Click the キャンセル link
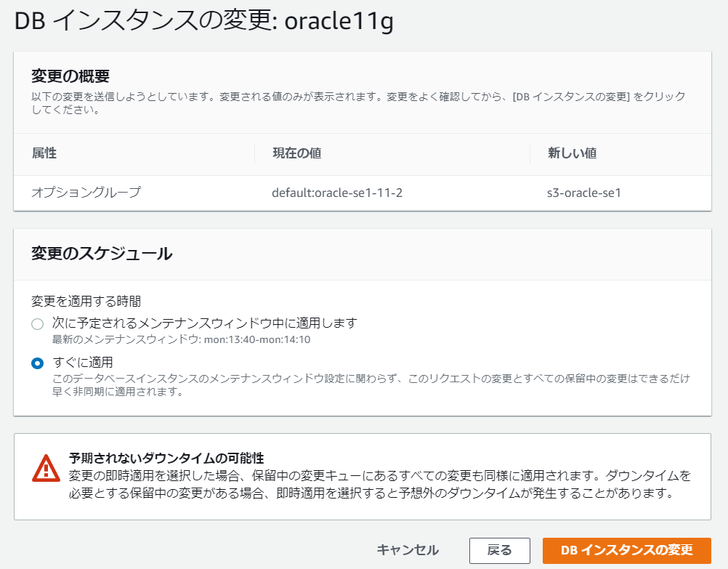 [408, 550]
